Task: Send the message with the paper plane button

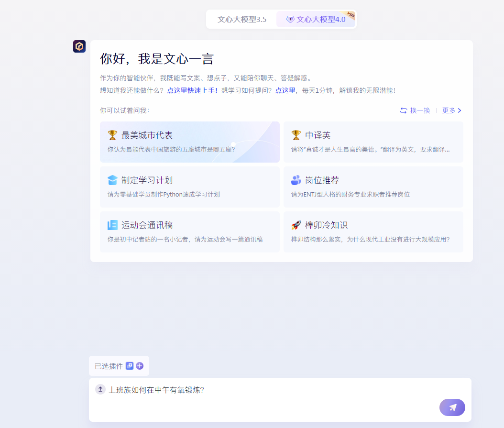Action: click(452, 407)
